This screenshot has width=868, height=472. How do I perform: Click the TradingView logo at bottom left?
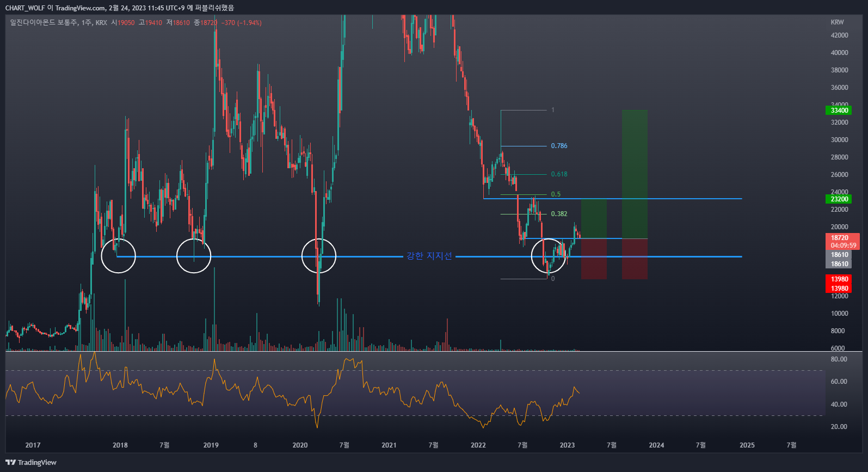point(31,462)
